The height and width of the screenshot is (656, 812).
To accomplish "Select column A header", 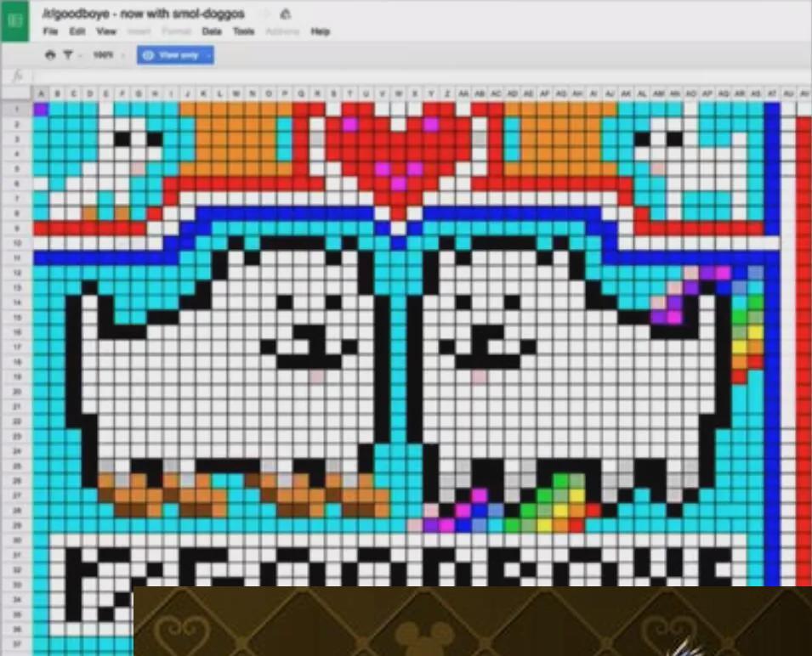I will (41, 93).
